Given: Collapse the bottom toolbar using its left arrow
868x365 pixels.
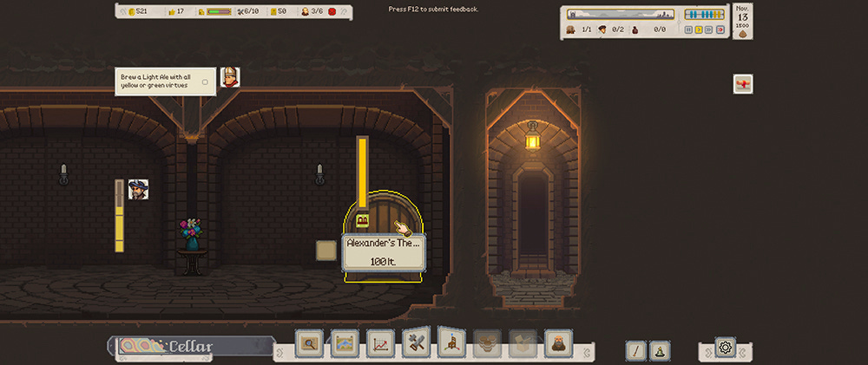Looking at the screenshot, I should (x=279, y=352).
